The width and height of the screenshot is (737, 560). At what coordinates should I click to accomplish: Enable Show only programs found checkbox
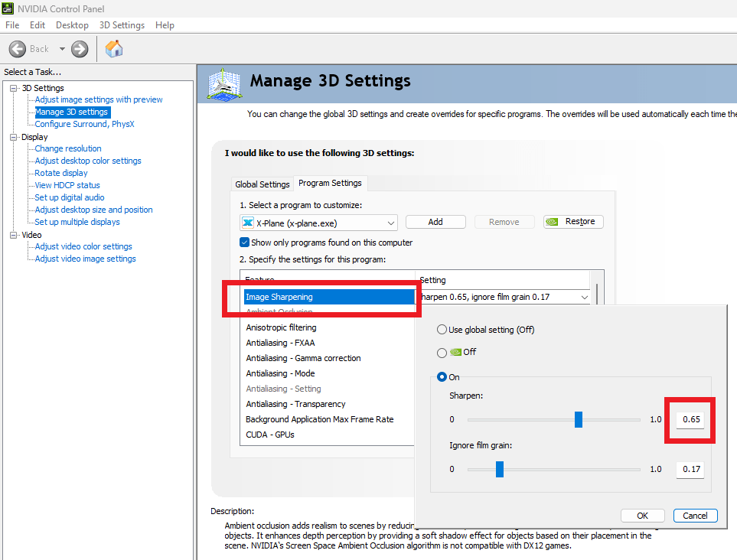(x=244, y=243)
